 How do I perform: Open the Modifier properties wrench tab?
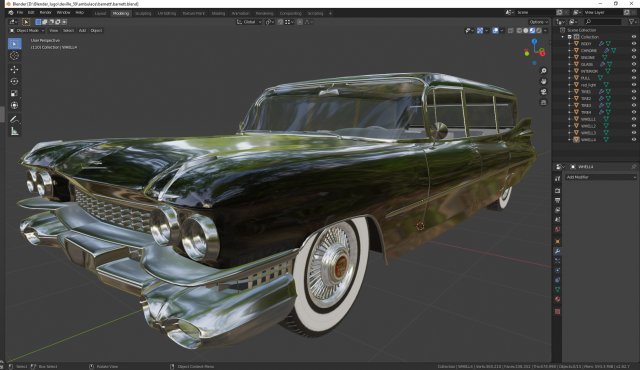tap(558, 251)
